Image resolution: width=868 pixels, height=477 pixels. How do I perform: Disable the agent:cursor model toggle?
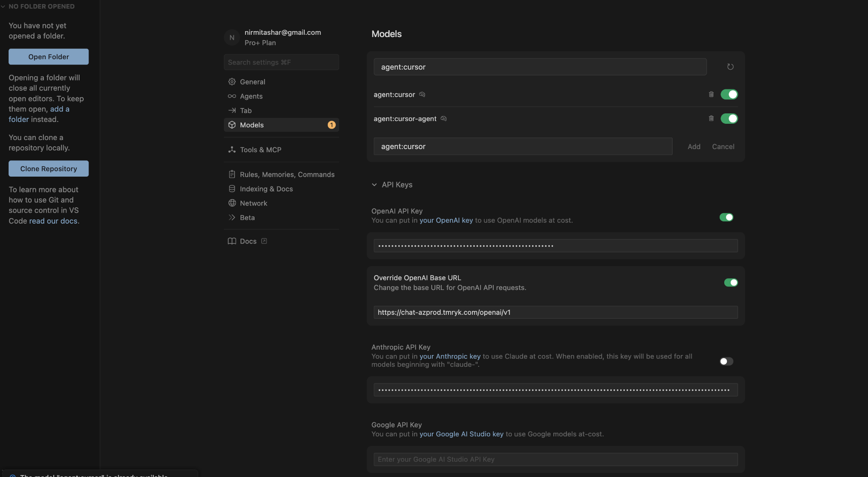[729, 94]
